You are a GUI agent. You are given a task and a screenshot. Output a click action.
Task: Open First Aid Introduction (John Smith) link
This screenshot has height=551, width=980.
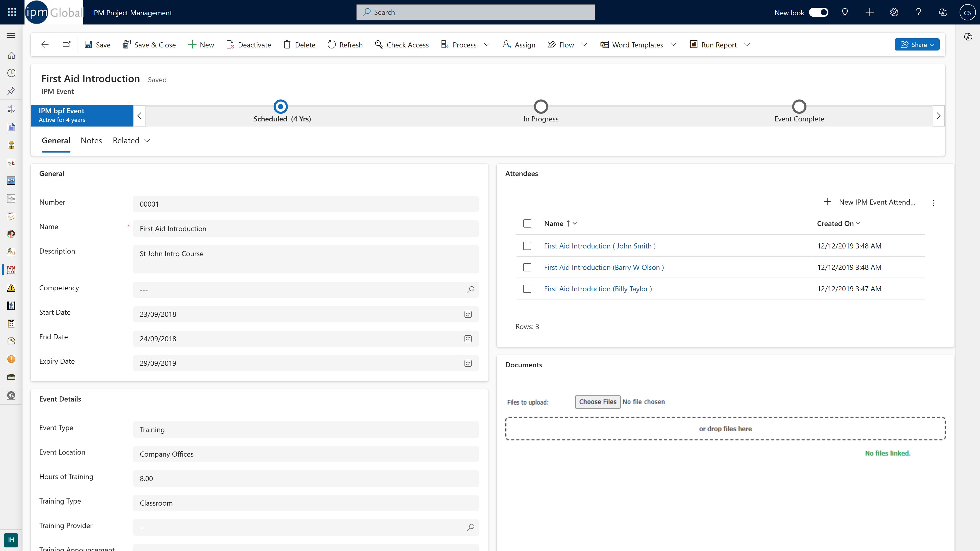point(599,246)
